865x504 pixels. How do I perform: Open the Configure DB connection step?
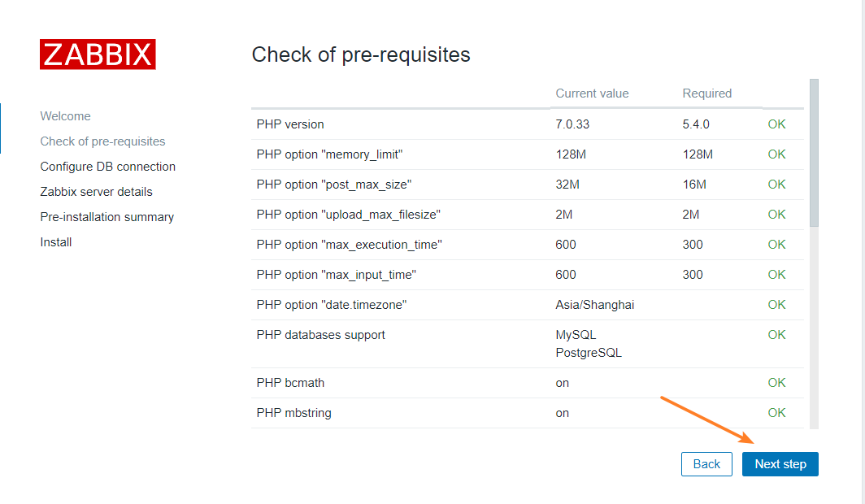107,166
